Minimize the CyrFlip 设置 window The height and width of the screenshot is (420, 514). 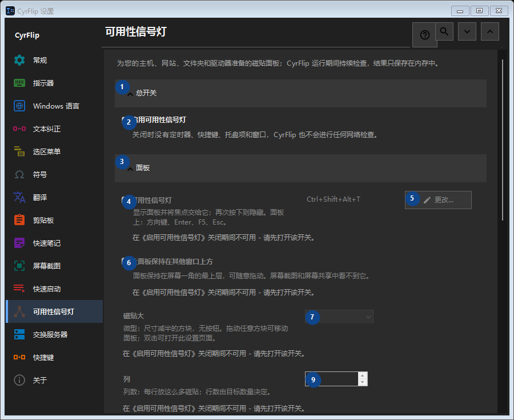click(x=460, y=11)
